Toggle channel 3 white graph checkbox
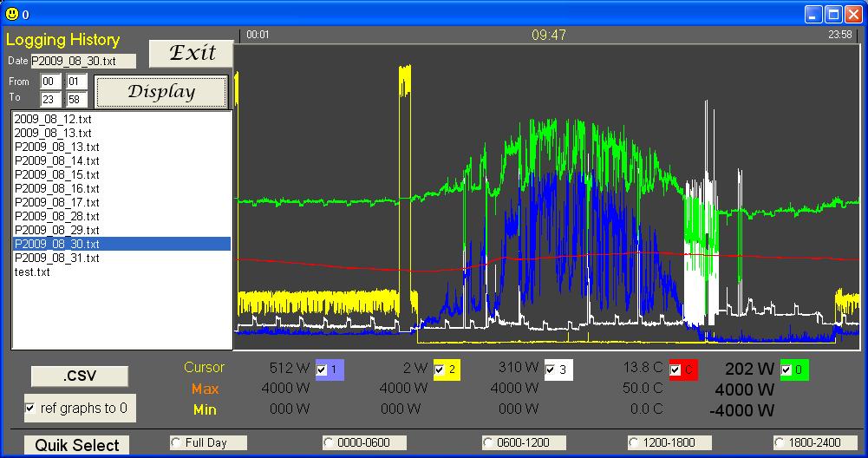 551,370
